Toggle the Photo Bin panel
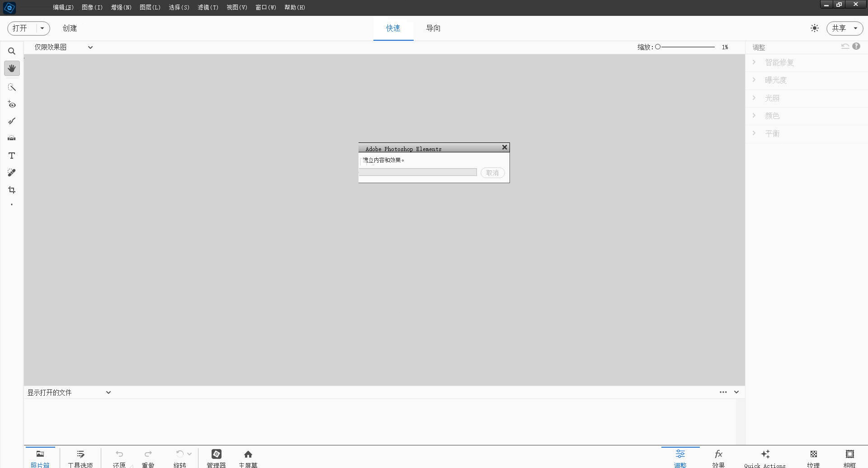868x468 pixels. [40, 457]
